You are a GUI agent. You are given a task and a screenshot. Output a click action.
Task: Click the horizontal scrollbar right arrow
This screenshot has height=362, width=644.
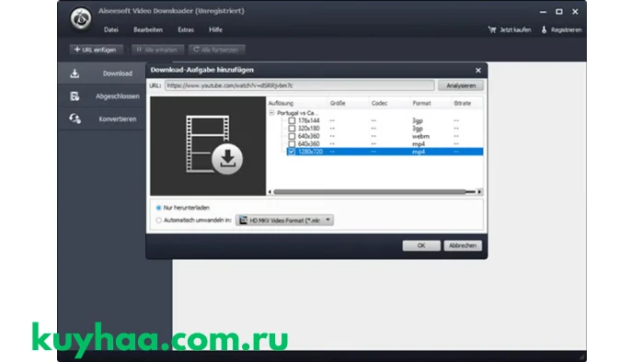click(x=479, y=192)
